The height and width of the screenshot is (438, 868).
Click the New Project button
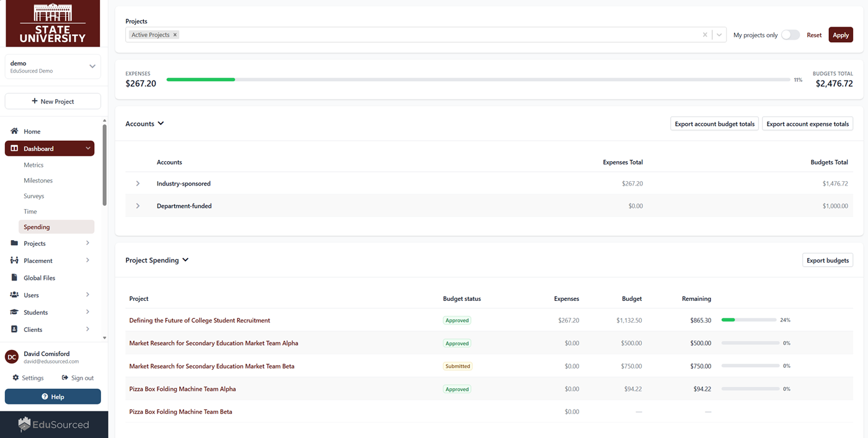point(53,101)
